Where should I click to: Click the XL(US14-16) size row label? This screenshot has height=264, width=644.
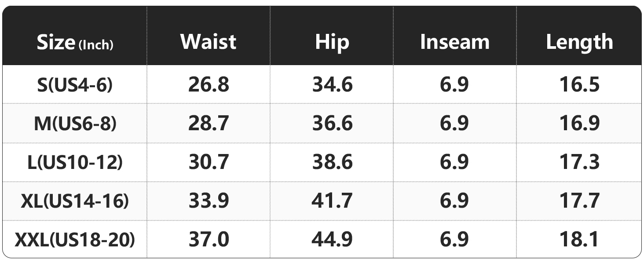75,201
